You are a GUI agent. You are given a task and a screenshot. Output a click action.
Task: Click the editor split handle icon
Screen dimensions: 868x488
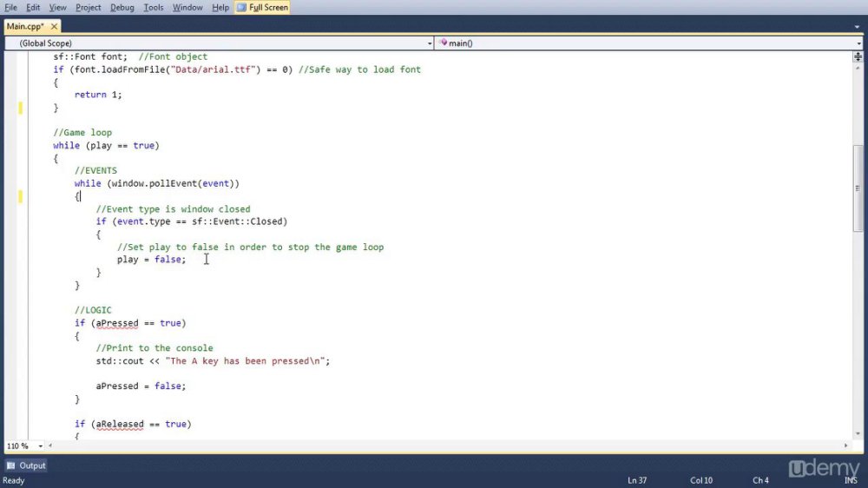click(x=858, y=56)
